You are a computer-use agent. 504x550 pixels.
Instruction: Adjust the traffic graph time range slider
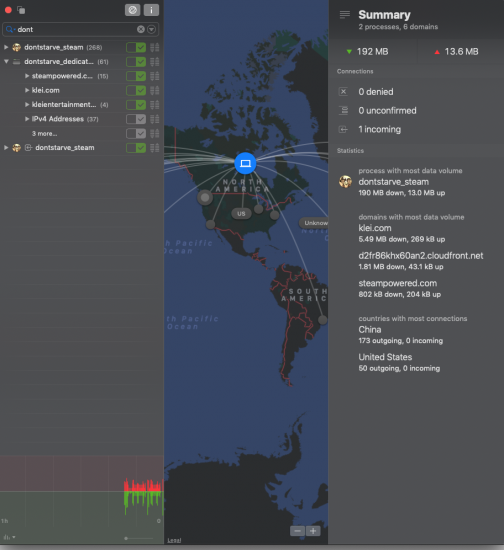click(139, 538)
